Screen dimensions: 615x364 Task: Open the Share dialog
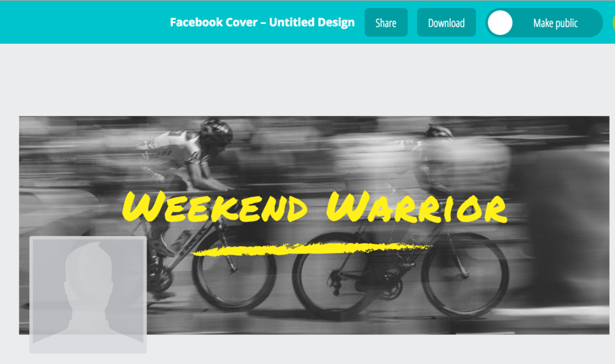click(x=386, y=23)
